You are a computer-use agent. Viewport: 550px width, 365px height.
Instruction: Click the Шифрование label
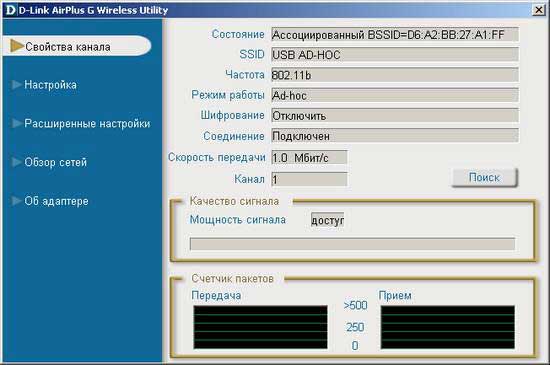coord(233,115)
